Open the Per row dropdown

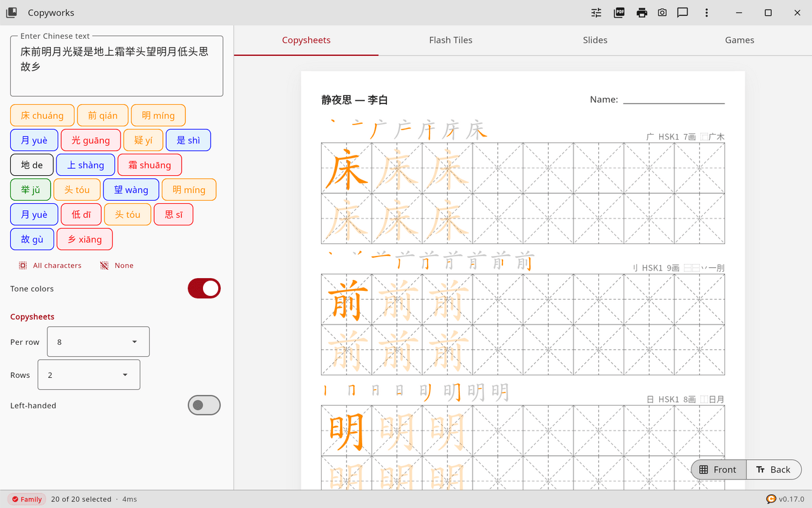tap(98, 342)
